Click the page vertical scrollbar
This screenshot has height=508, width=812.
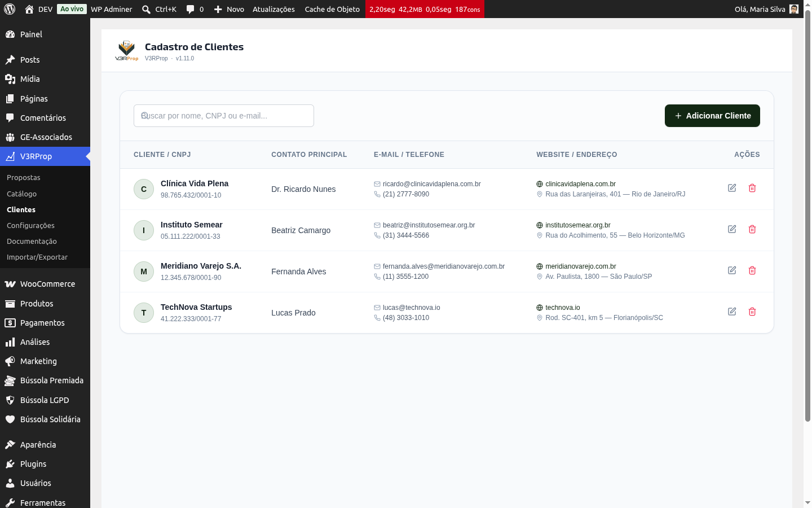[x=807, y=214]
